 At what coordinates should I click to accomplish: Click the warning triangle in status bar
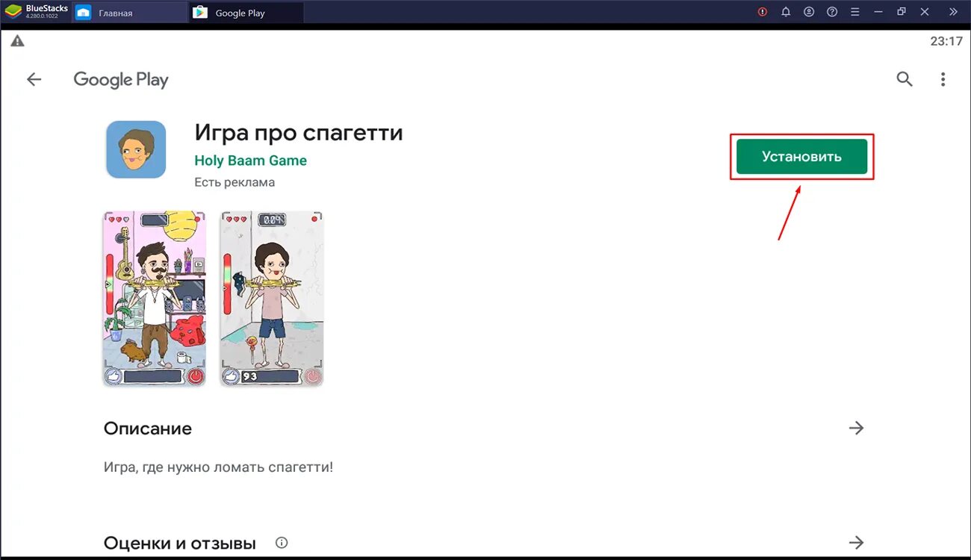17,42
